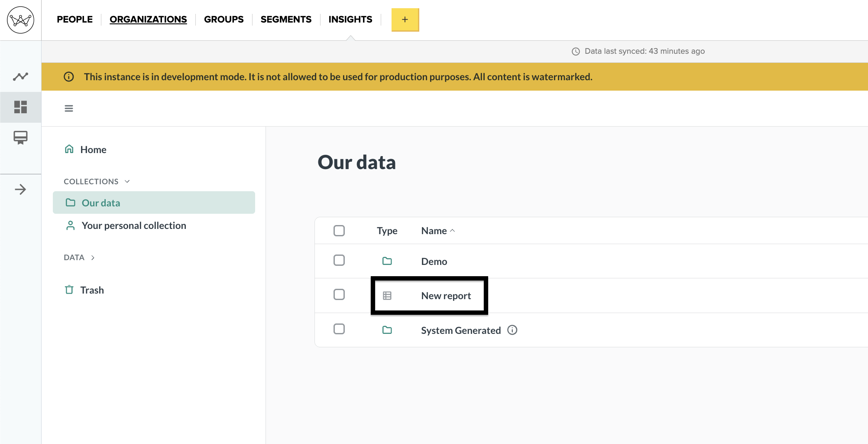Open Trash in the sidebar
The height and width of the screenshot is (444, 868).
[x=92, y=290]
